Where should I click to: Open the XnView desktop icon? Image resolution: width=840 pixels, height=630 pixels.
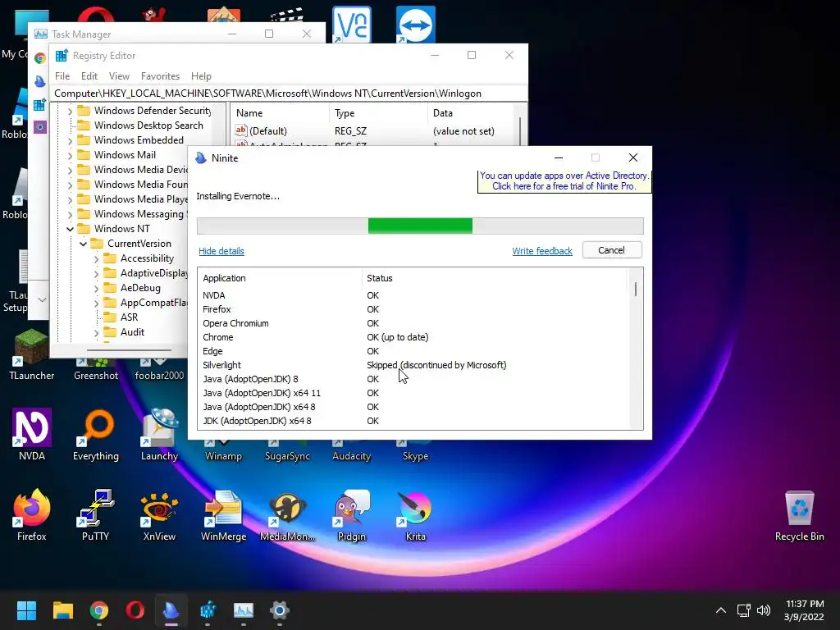(x=159, y=514)
